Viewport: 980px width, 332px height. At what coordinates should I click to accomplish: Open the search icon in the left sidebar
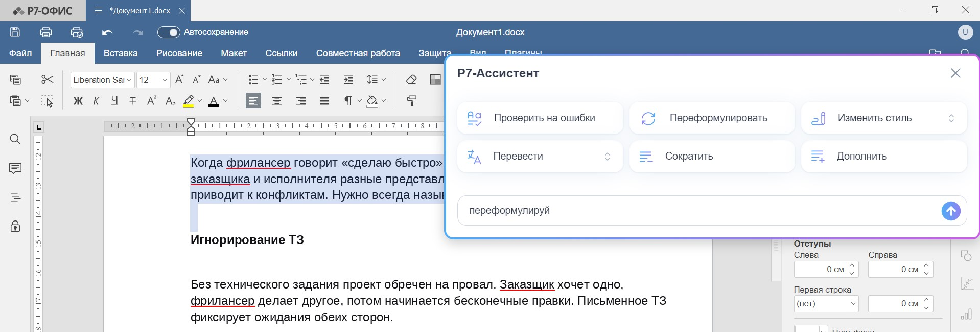click(x=15, y=139)
